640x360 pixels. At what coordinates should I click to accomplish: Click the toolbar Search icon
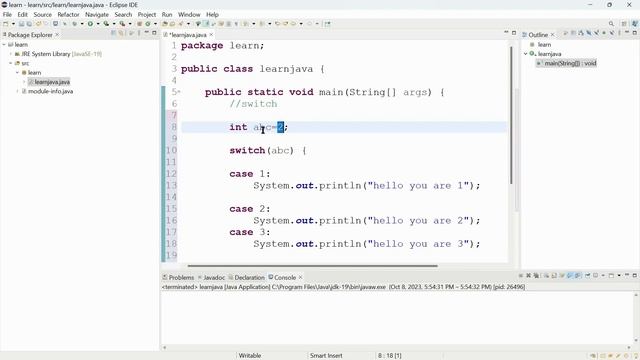180,24
